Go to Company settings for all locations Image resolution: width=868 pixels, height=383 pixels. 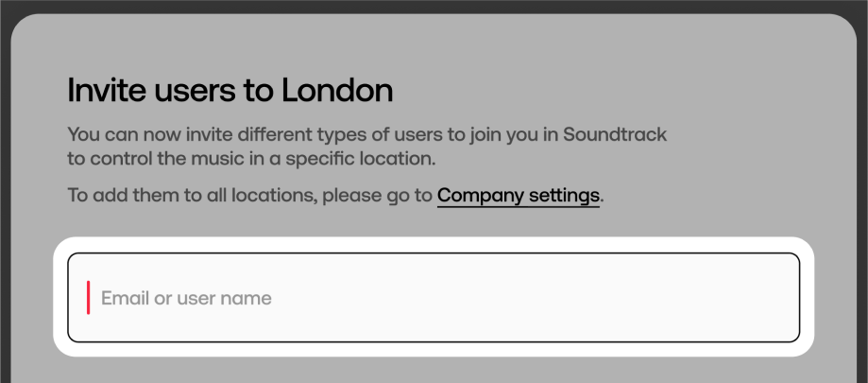point(518,196)
